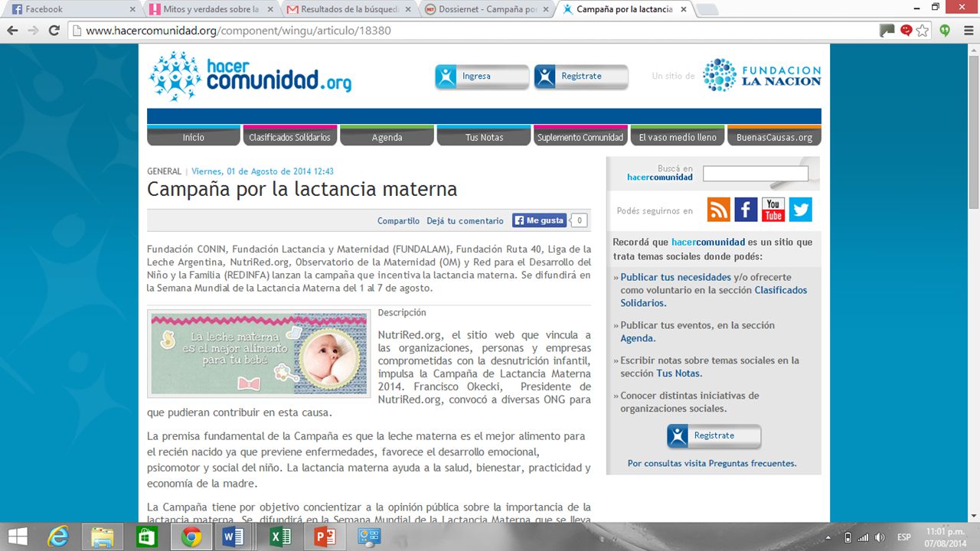This screenshot has height=551, width=980.
Task: Open the Agenda sidebar link
Action: click(x=638, y=338)
